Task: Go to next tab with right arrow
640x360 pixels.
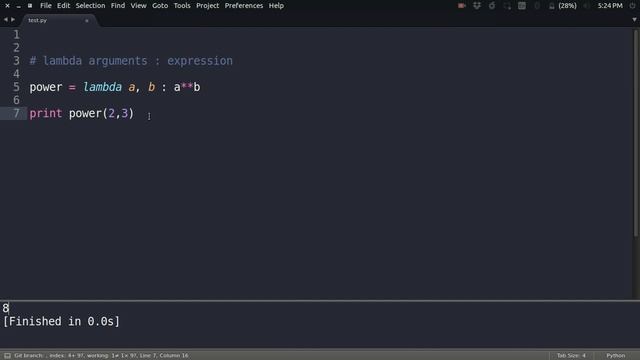Action: pyautogui.click(x=13, y=20)
